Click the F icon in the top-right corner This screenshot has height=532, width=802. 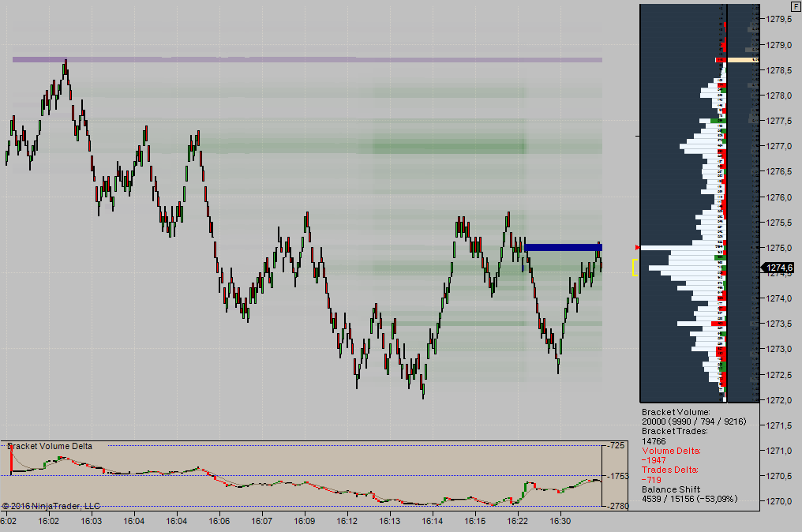pos(796,6)
